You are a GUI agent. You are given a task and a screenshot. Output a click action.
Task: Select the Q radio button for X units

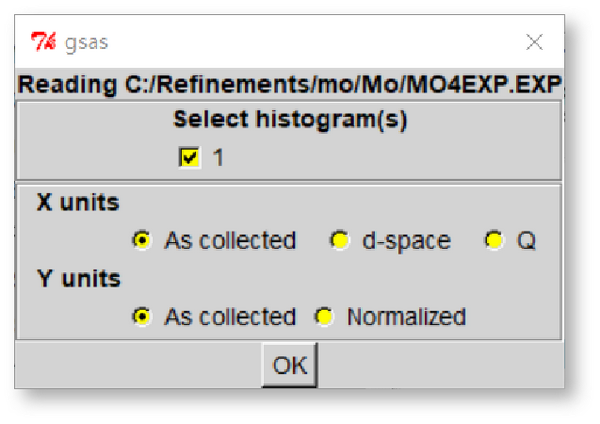pyautogui.click(x=493, y=241)
